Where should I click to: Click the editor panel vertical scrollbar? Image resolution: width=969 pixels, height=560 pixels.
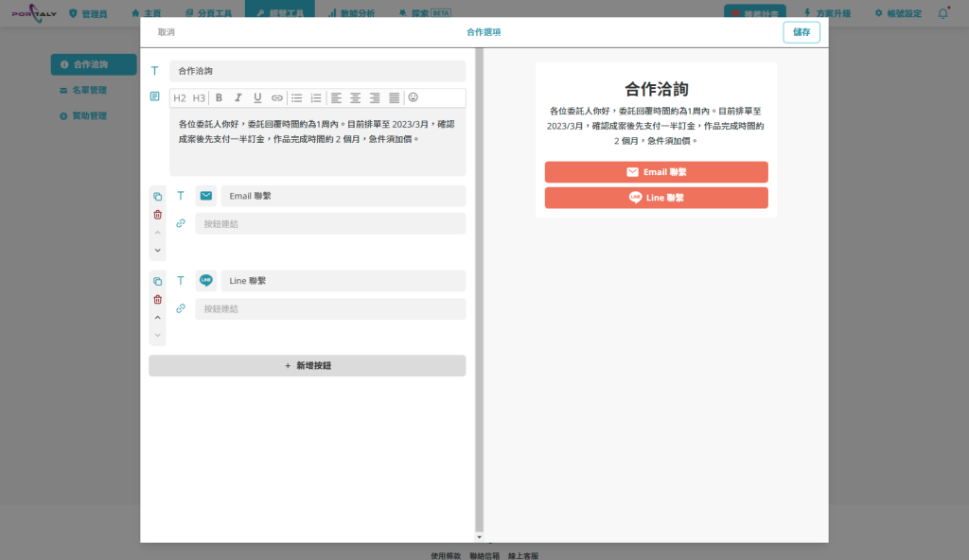479,284
